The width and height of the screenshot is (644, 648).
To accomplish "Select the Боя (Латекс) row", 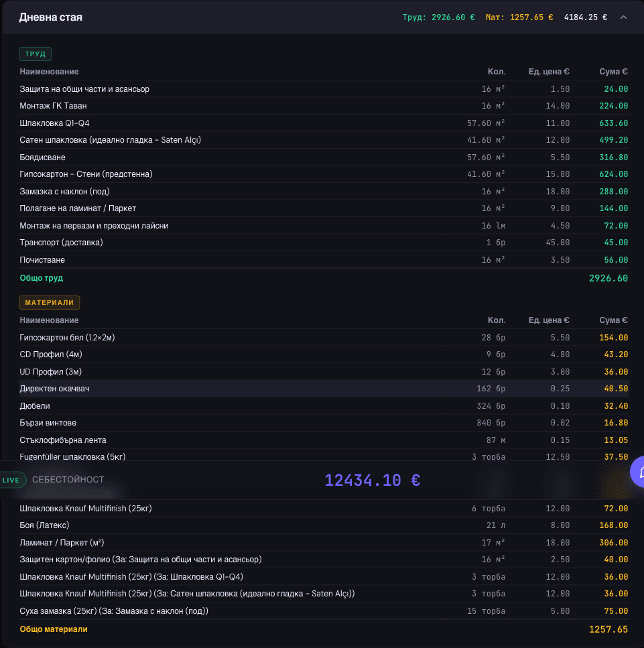I will pos(324,525).
